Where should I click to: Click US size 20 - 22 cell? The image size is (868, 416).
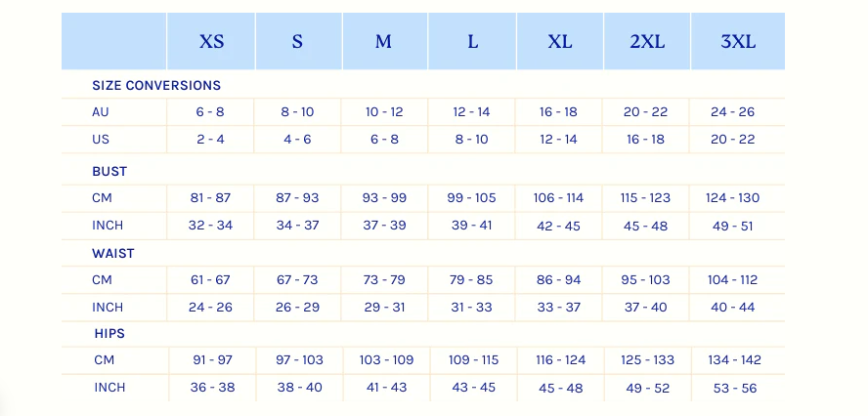point(733,140)
